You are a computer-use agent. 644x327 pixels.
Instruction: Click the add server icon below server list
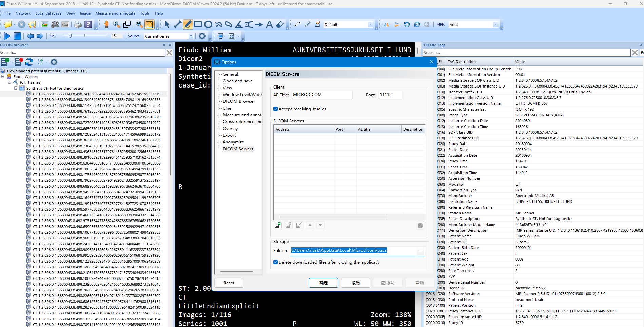[x=278, y=225]
